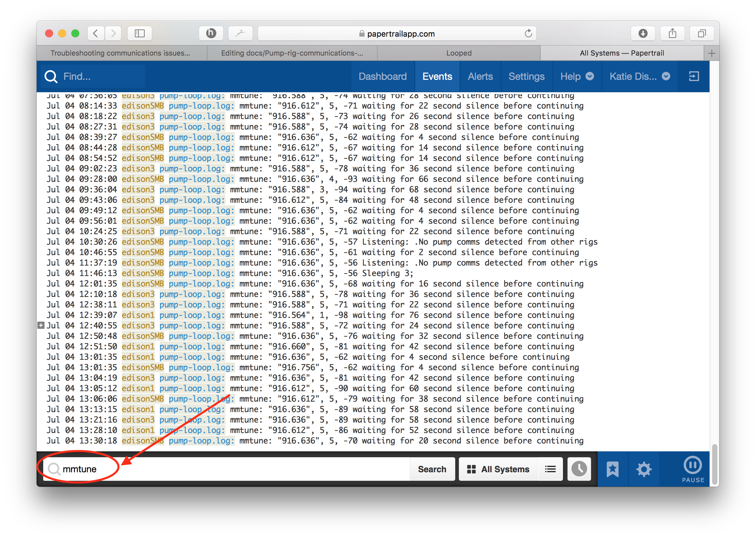Open the Help dropdown menu
Viewport: 756px width, 539px height.
tap(577, 76)
